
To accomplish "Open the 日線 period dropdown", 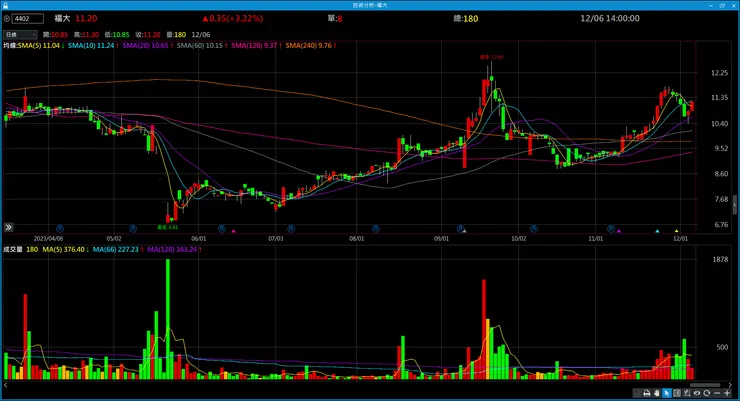I will coord(20,34).
